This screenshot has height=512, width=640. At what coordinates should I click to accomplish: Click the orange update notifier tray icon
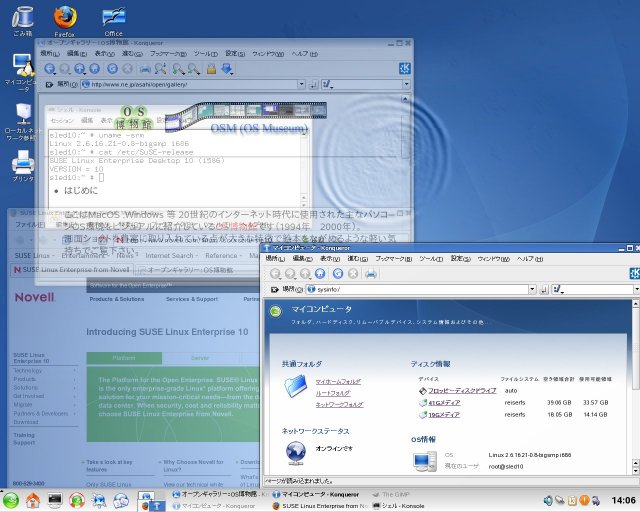coord(584,500)
